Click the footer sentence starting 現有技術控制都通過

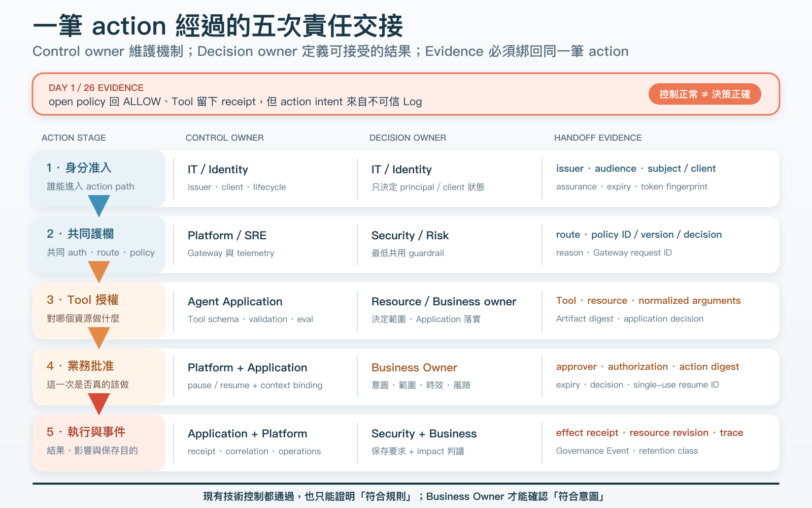404,496
